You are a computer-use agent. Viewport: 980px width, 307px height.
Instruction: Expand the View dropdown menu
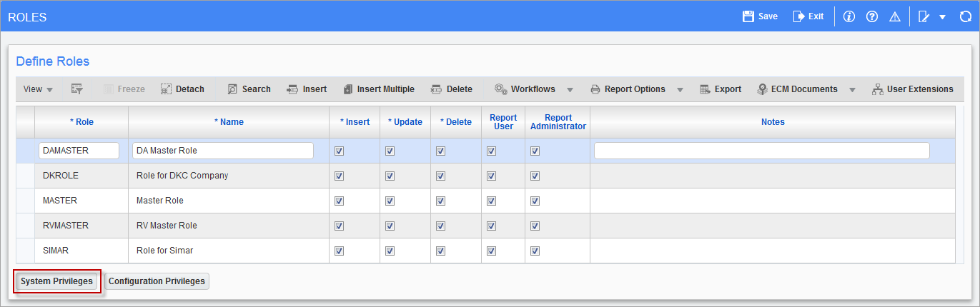(38, 89)
